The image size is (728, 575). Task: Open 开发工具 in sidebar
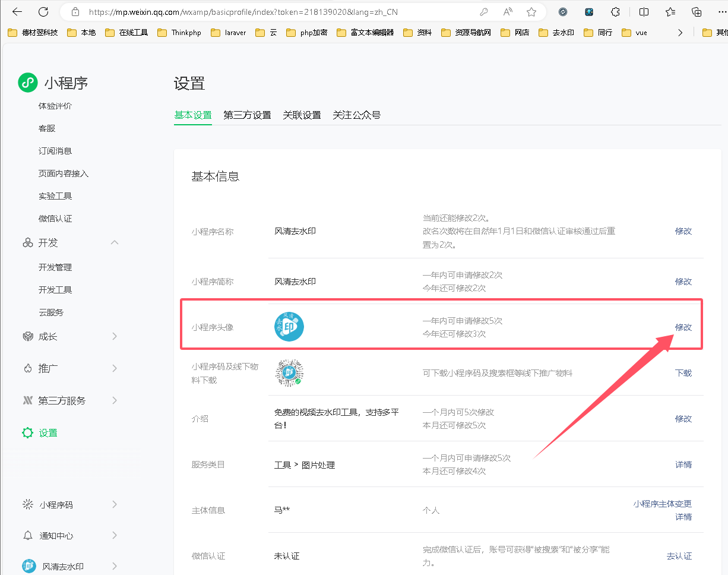(55, 290)
